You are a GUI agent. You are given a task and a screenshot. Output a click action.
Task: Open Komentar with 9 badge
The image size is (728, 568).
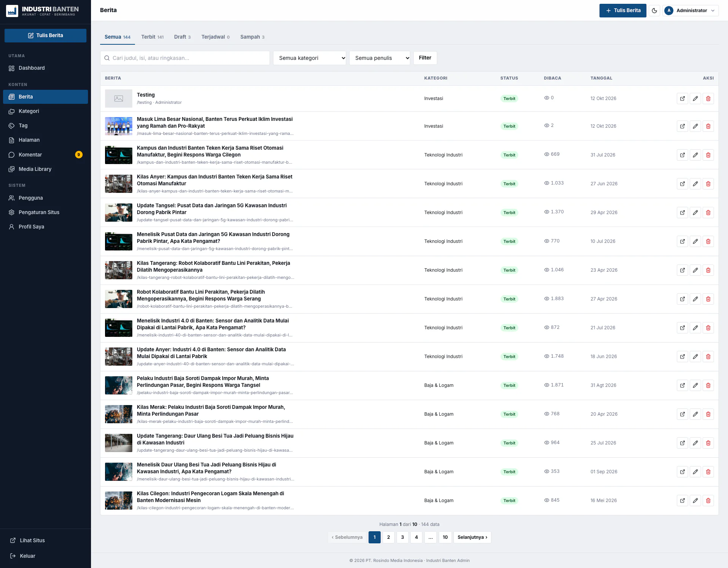point(45,155)
